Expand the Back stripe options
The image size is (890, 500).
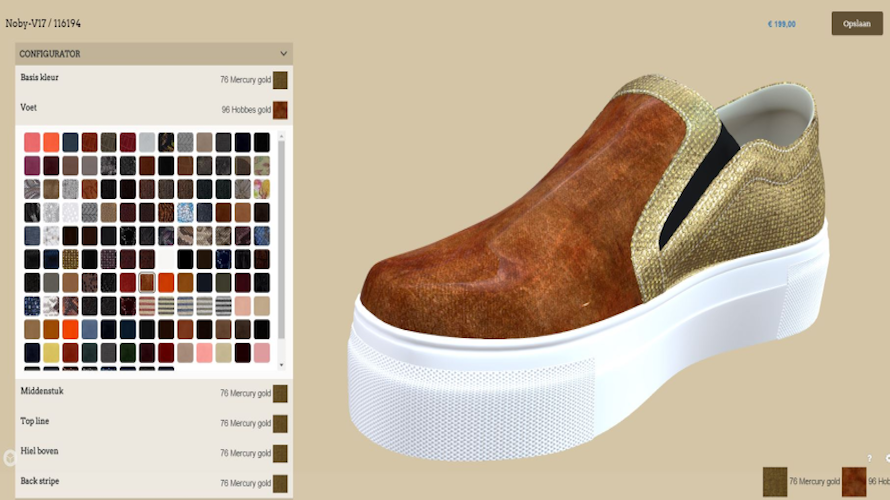point(154,483)
